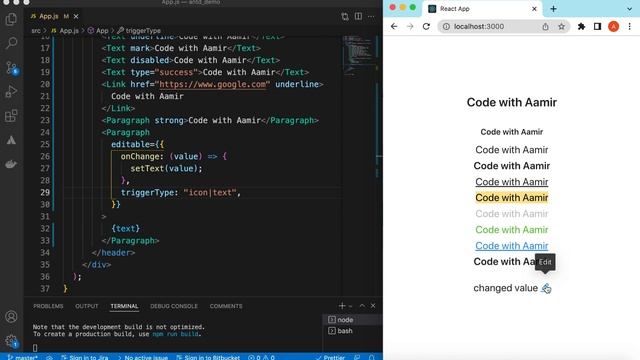Open Chrome profile avatar A
This screenshot has width=640, height=360.
(613, 27)
